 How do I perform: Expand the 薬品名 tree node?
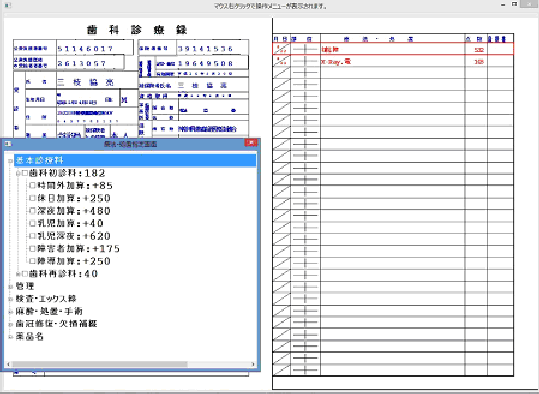pos(10,337)
